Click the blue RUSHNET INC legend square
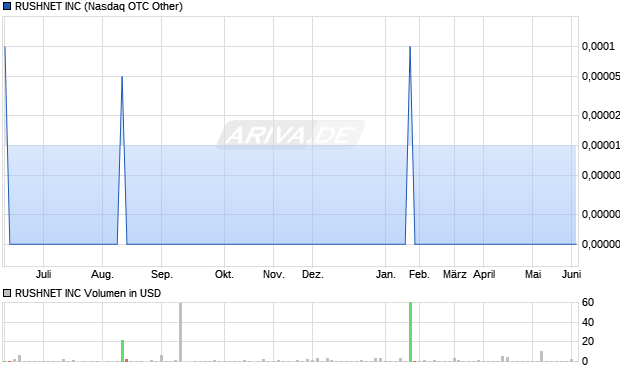Screen dimensions: 620x371 7,6
